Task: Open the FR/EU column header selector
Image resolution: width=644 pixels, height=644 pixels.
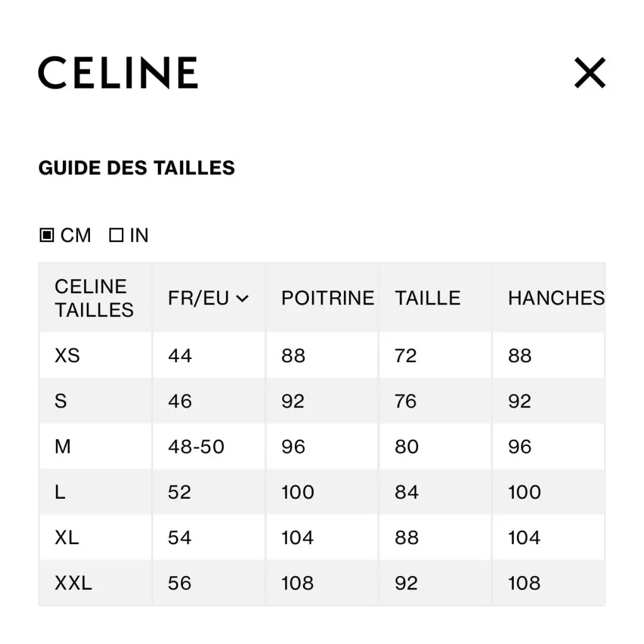Action: point(208,297)
